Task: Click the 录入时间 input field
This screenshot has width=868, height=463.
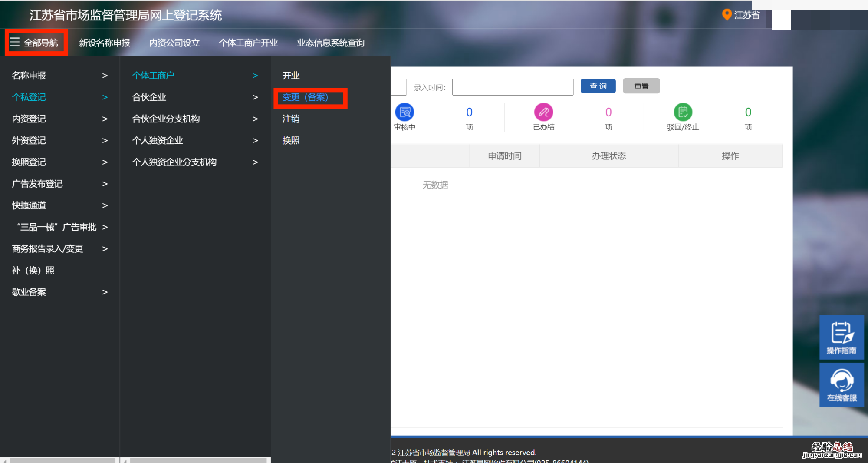Action: (x=512, y=87)
